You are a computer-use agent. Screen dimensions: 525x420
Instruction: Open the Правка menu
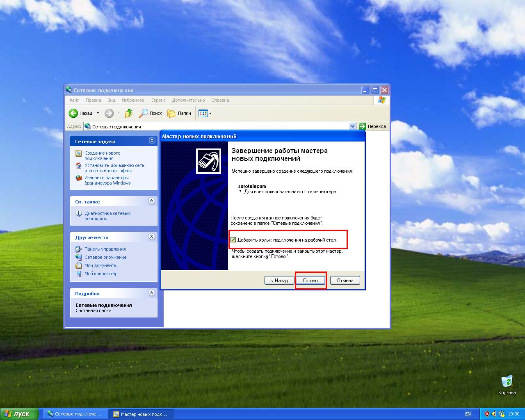[x=94, y=100]
